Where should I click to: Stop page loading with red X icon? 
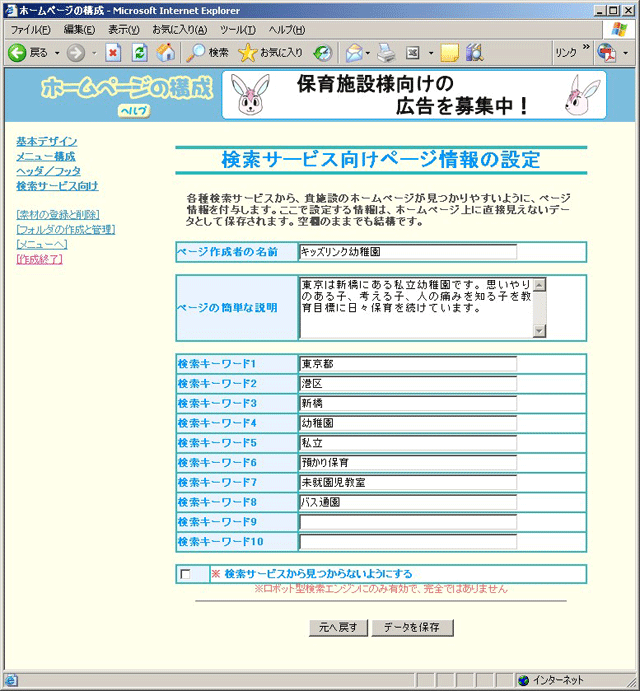[113, 53]
